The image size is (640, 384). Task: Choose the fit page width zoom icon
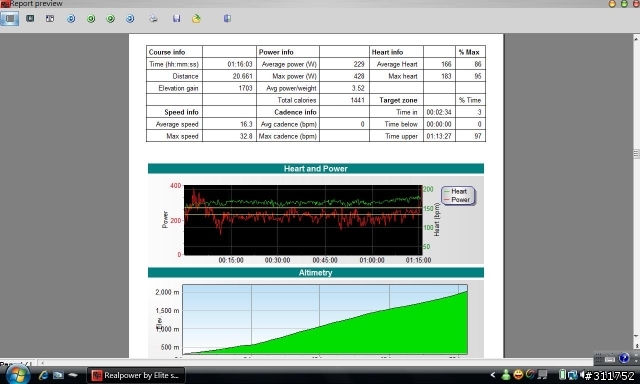[50, 18]
